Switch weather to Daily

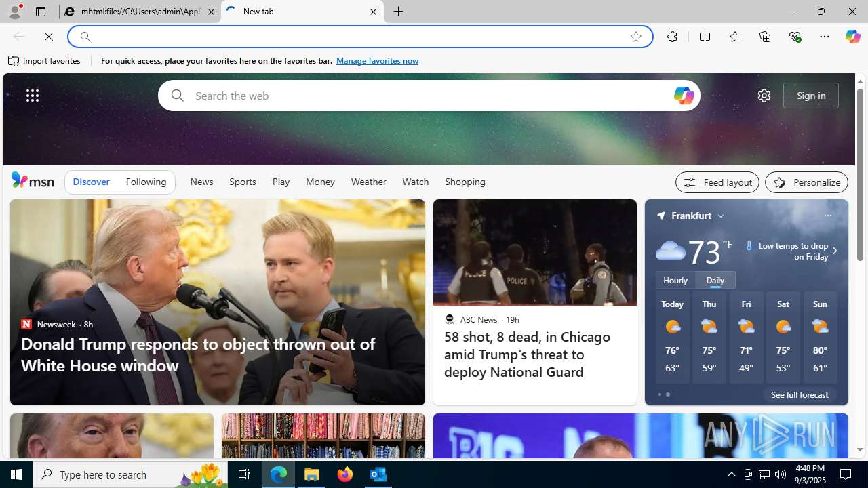point(715,280)
